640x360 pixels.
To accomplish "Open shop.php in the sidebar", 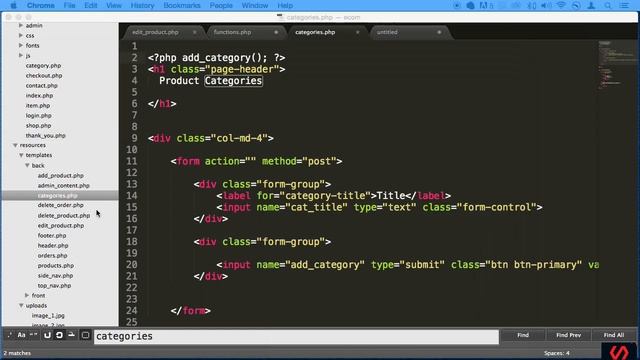I will 38,126.
